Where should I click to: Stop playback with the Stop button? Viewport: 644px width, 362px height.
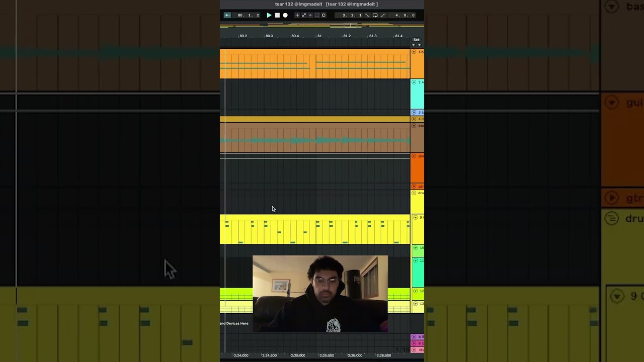[277, 15]
